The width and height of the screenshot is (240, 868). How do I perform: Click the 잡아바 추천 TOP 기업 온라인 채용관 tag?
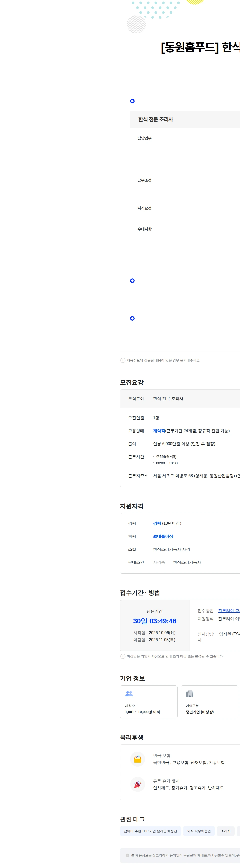click(x=150, y=831)
